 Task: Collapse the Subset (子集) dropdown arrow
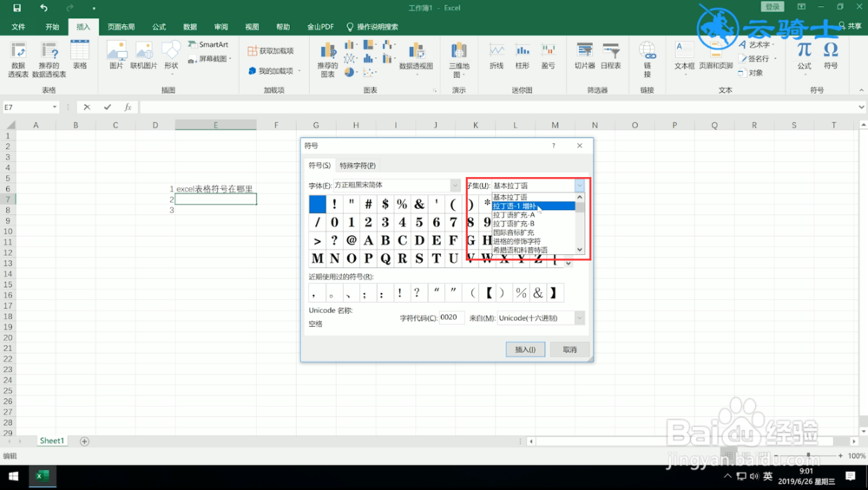point(579,186)
